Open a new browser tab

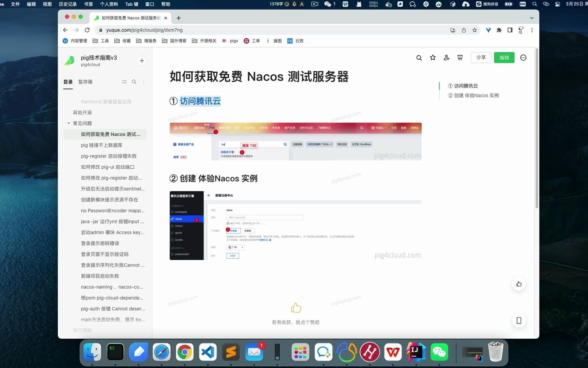[x=179, y=18]
